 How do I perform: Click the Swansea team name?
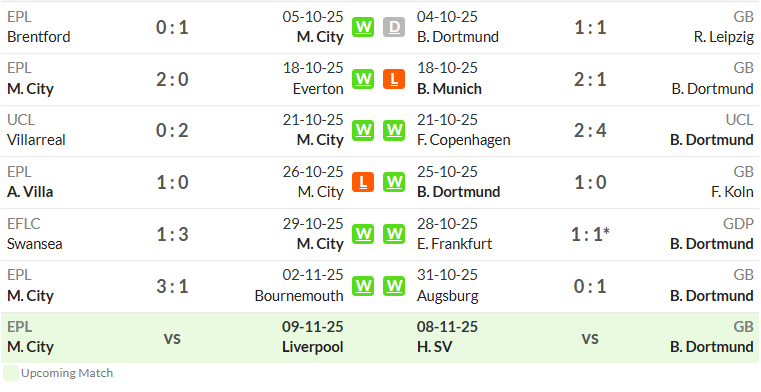34,244
